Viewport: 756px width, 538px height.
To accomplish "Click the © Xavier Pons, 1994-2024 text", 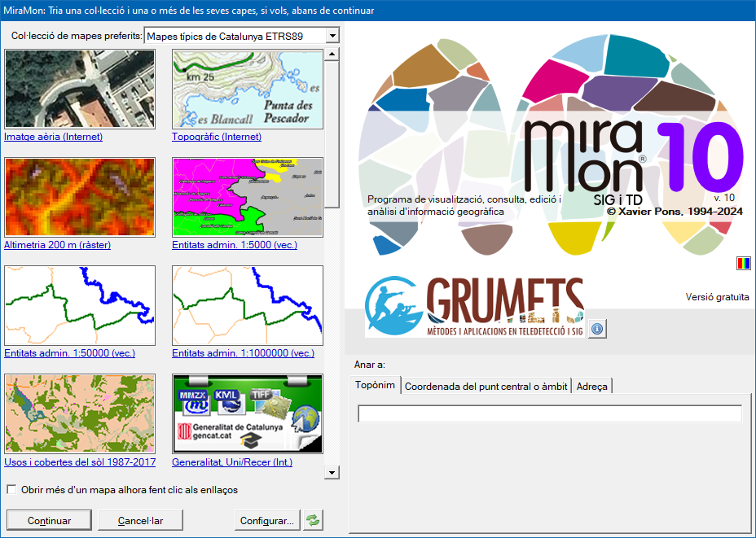I will pos(675,212).
